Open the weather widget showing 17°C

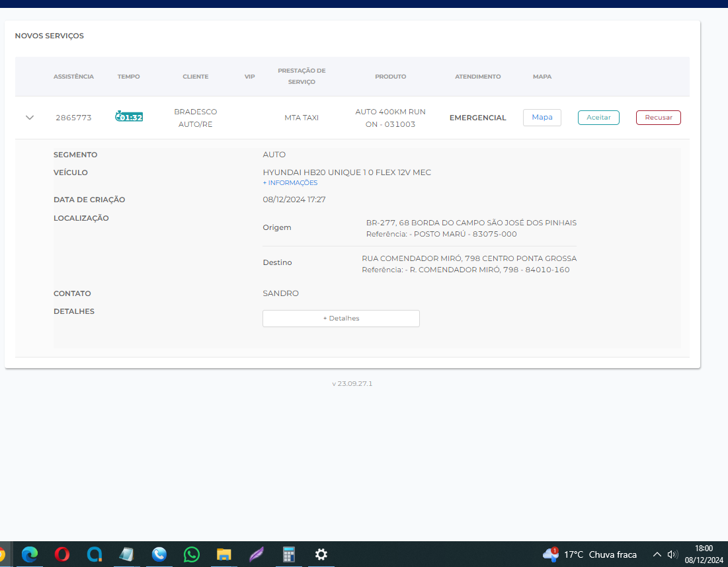point(590,554)
